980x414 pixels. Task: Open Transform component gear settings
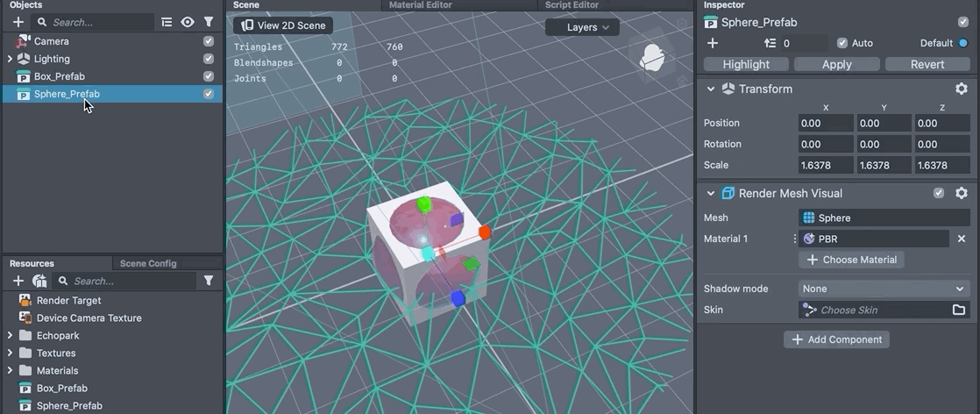point(961,89)
